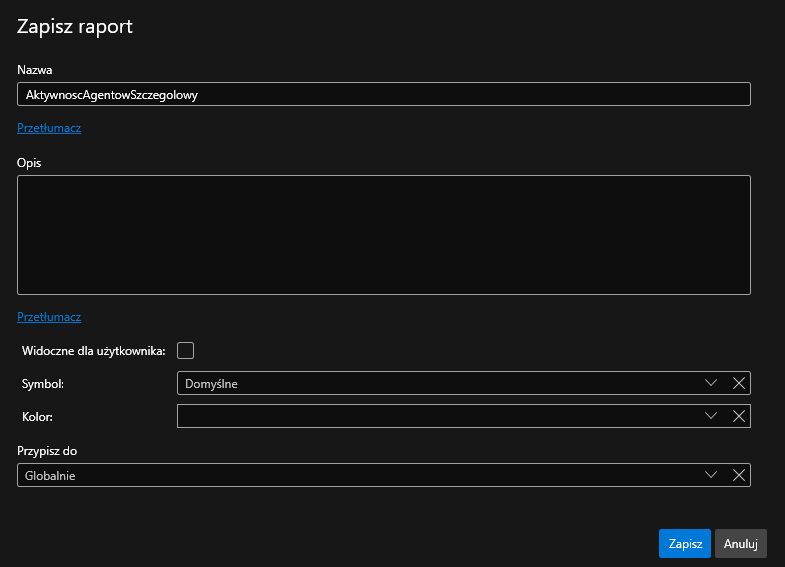
Task: Expand the Przypisz do chevron arrow
Action: [x=711, y=475]
